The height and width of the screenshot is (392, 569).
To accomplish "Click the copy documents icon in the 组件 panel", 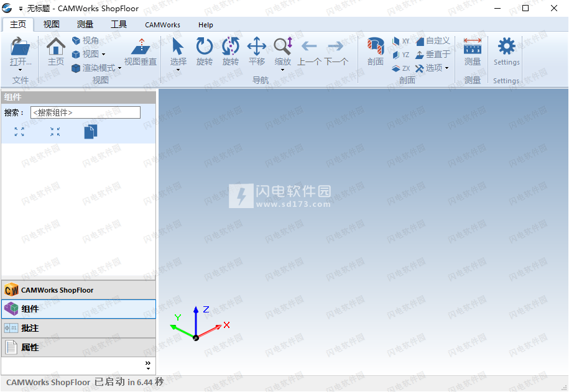I will [x=91, y=132].
